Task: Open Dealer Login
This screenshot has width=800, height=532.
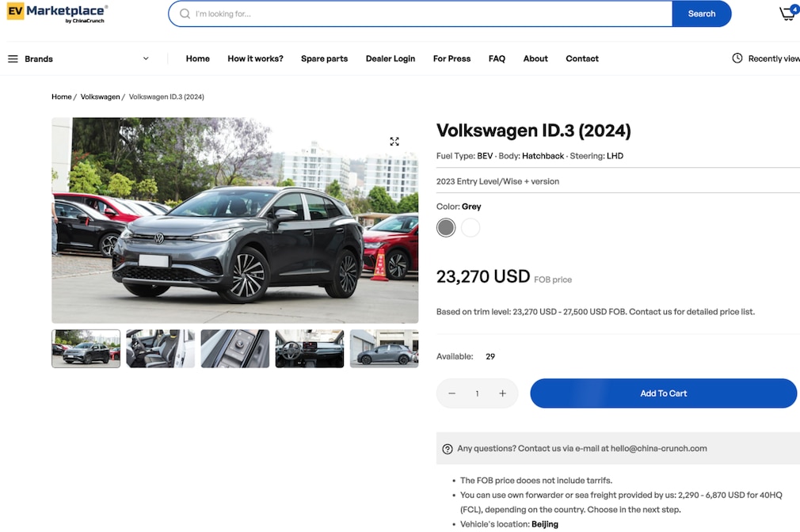Action: (390, 59)
